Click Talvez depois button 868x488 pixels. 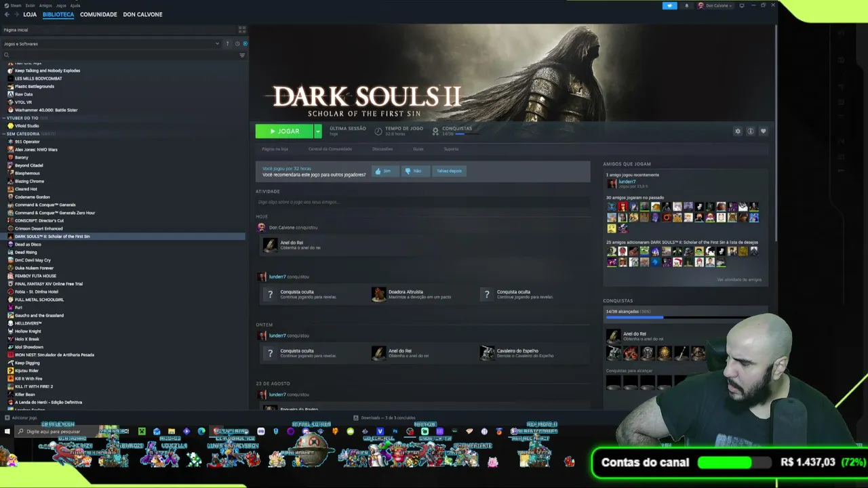point(449,171)
